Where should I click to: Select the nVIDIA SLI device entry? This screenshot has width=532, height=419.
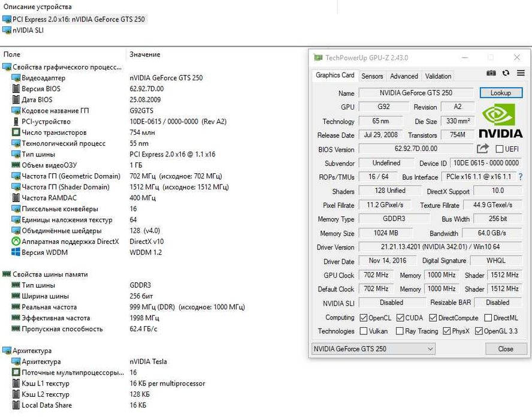tap(28, 30)
